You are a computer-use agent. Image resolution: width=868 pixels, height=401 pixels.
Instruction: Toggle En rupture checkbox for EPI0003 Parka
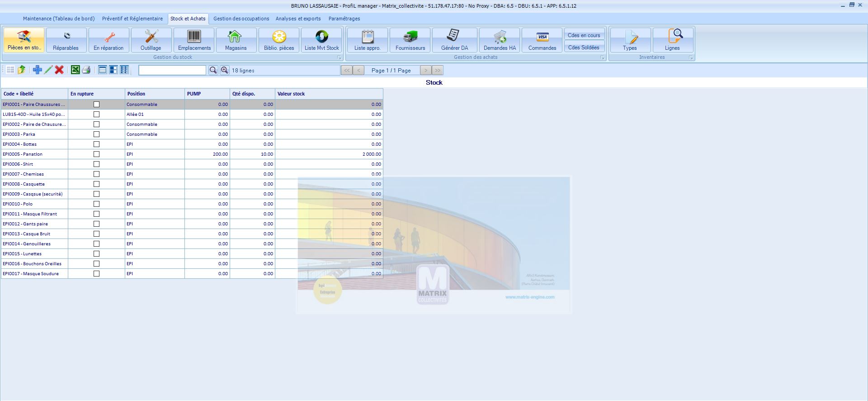point(96,134)
